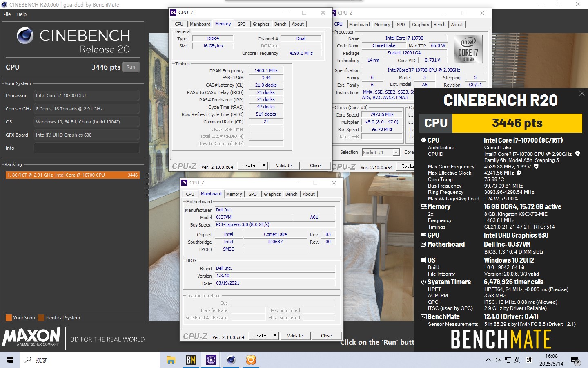Screen dimensions: 588x368
Task: Click verified shield beside Max Core Frequency
Action: click(x=536, y=166)
